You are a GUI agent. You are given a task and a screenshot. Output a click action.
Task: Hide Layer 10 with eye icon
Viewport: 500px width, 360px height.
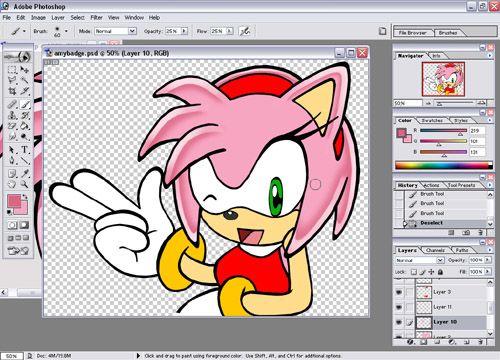[399, 322]
